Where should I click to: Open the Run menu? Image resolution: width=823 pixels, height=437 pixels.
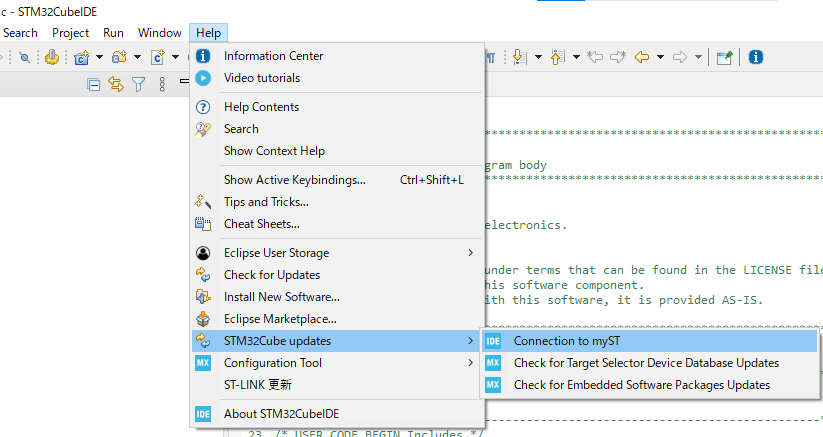113,33
